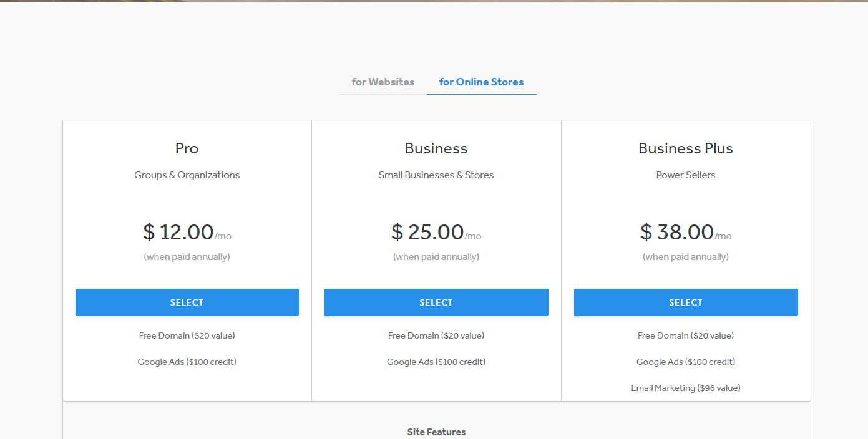Click the Business Plus plan title
Viewport: 868px width, 439px height.
(685, 148)
